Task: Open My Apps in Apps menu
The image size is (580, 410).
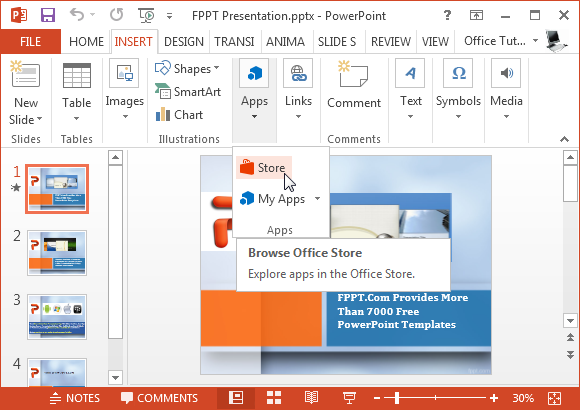Action: click(x=273, y=199)
